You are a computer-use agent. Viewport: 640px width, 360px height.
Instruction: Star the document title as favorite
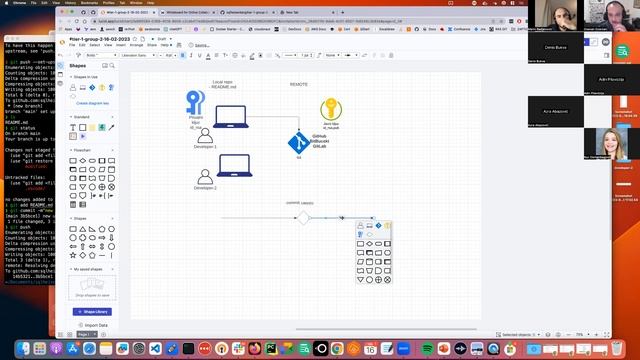click(135, 39)
